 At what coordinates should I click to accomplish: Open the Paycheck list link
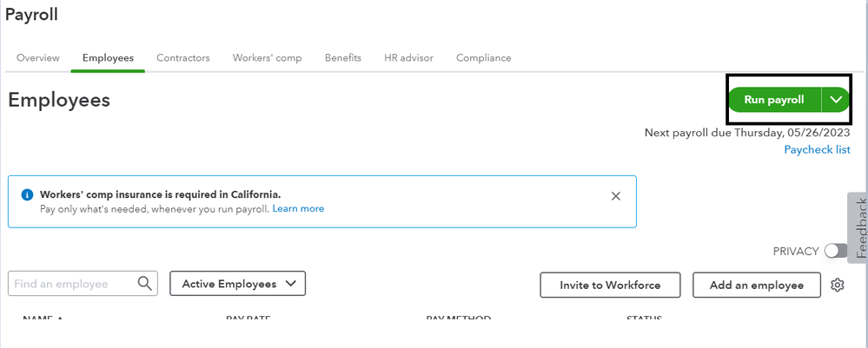[x=817, y=149]
